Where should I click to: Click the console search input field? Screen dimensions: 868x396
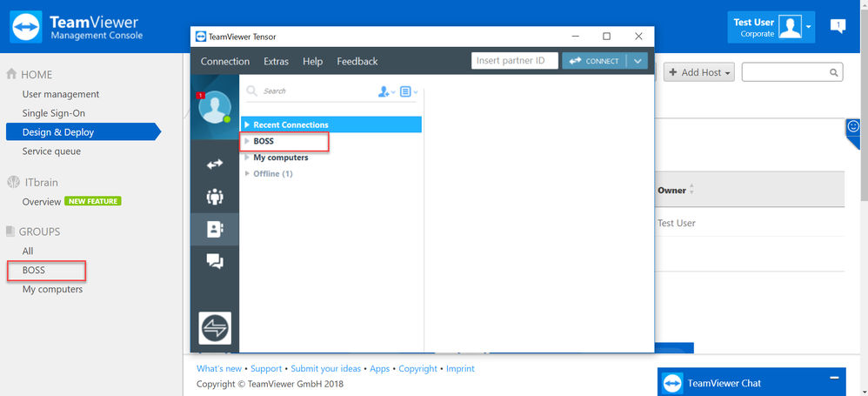click(792, 72)
